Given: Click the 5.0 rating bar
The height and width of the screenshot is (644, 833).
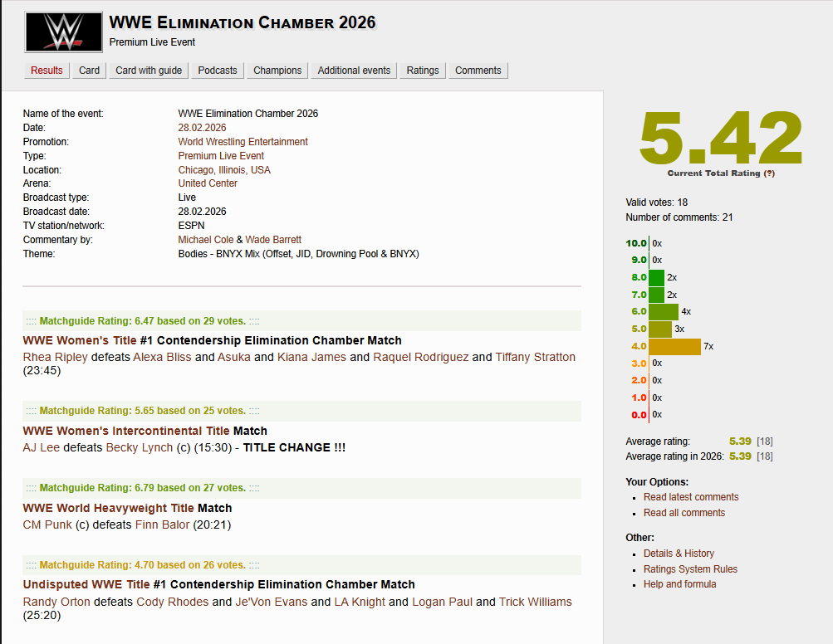Looking at the screenshot, I should [x=660, y=329].
